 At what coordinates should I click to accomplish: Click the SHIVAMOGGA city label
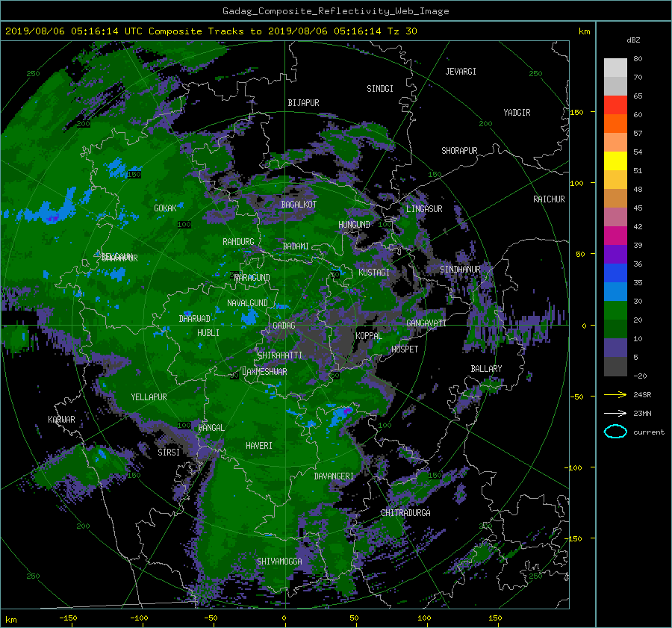279,561
